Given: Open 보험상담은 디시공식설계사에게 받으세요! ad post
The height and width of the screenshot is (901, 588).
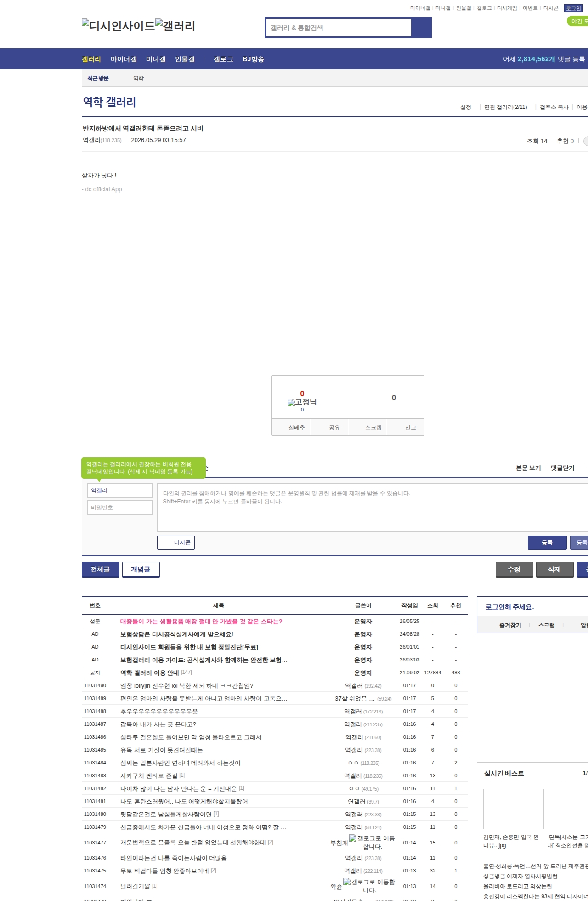Looking at the screenshot, I should point(177,634).
